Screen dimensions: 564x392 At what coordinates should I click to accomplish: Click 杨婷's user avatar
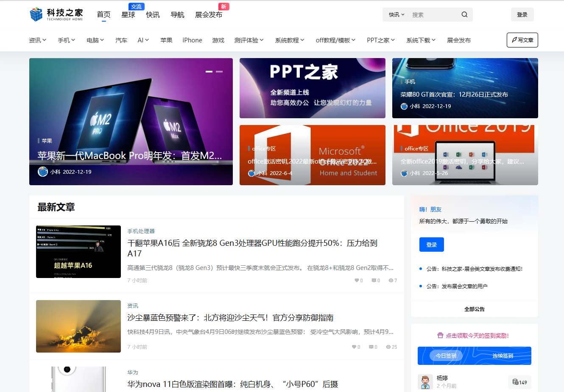tap(425, 381)
